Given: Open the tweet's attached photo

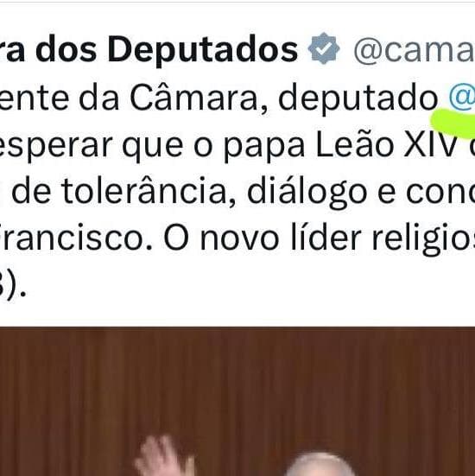Looking at the screenshot, I should [237, 402].
